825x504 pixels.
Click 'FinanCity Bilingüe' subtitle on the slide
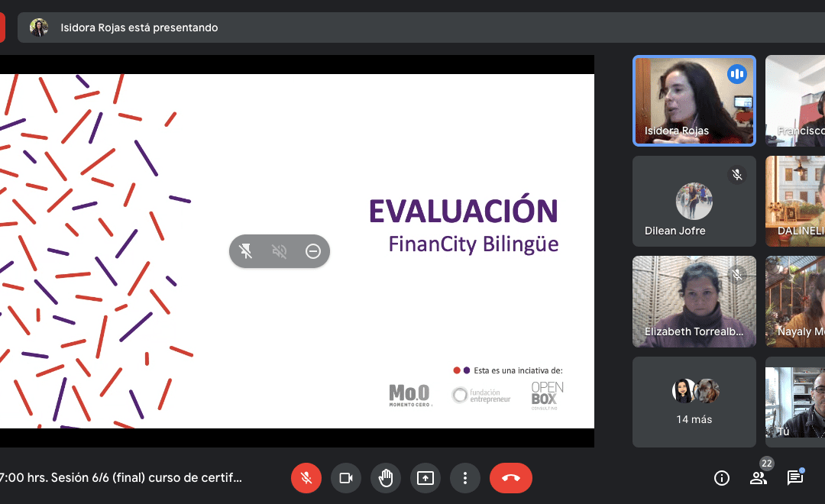point(474,244)
